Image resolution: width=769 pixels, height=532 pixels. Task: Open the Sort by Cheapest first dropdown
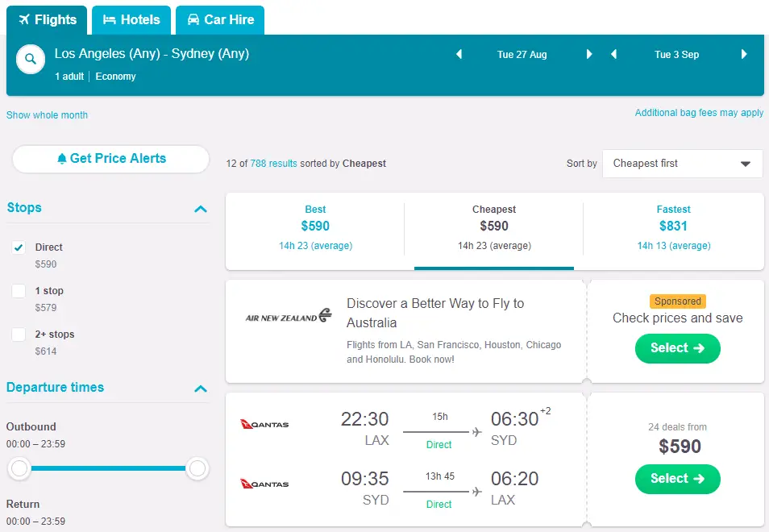pyautogui.click(x=682, y=164)
